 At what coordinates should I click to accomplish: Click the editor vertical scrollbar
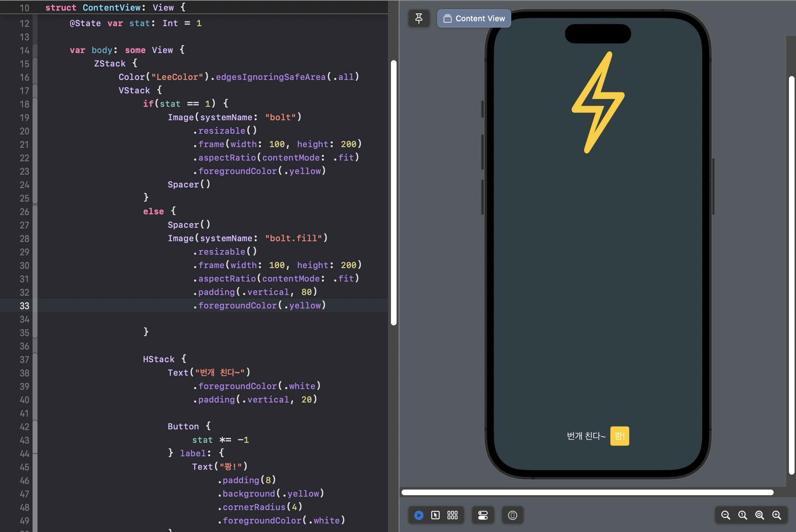point(394,193)
